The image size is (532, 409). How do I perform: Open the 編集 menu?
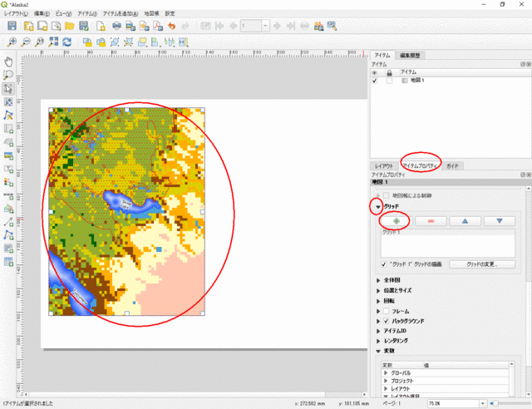click(x=42, y=13)
